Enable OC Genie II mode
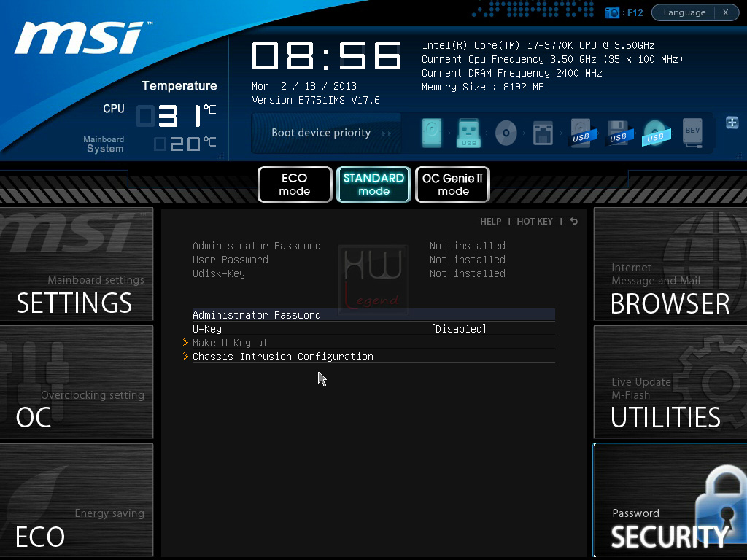 [x=452, y=184]
